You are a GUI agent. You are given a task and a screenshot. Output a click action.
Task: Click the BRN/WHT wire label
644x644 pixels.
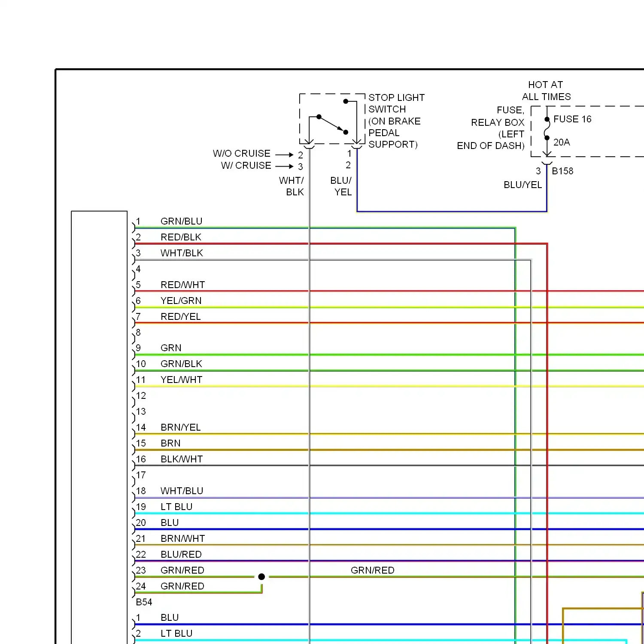point(182,538)
